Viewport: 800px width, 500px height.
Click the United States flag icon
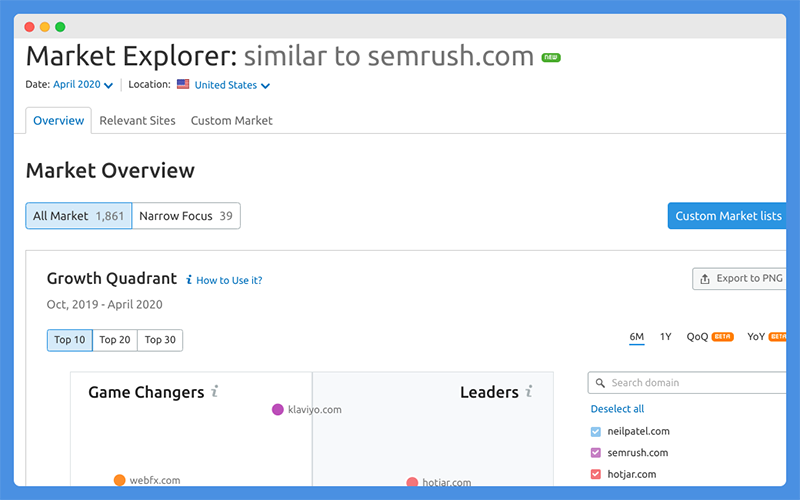[x=183, y=84]
